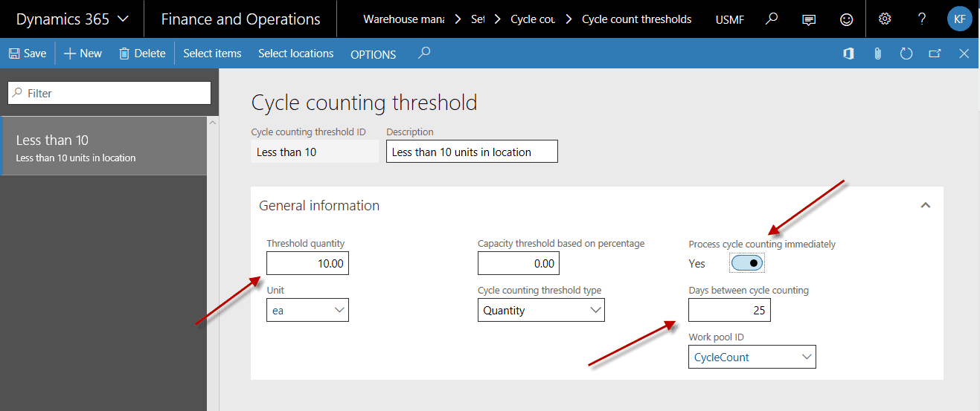This screenshot has width=980, height=411.
Task: Click the USMF company selector
Action: pyautogui.click(x=729, y=19)
